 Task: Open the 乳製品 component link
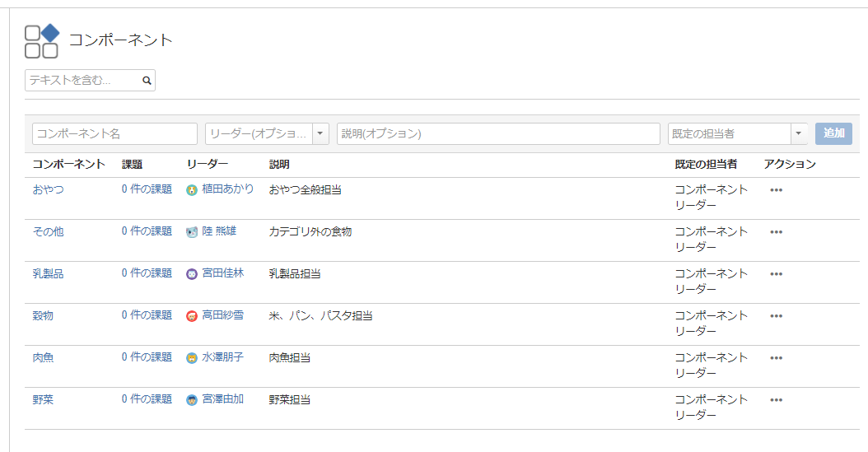tap(48, 274)
